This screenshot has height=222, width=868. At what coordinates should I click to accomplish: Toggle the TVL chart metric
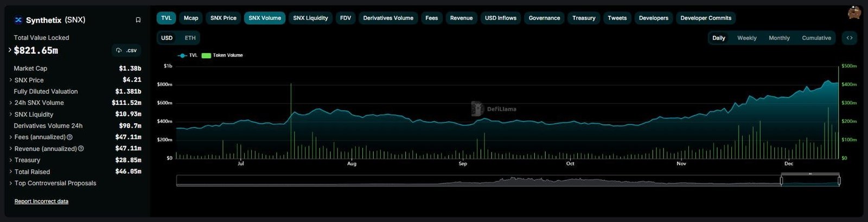coord(166,18)
